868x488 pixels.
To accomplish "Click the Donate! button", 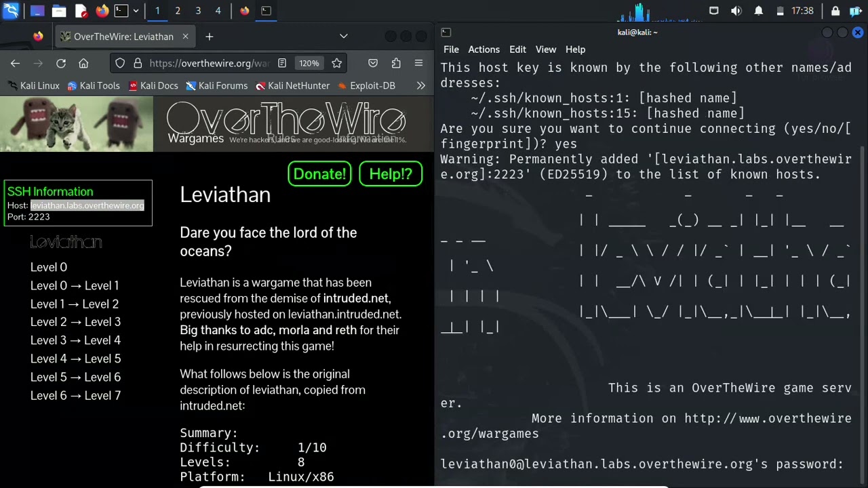I will pos(319,174).
